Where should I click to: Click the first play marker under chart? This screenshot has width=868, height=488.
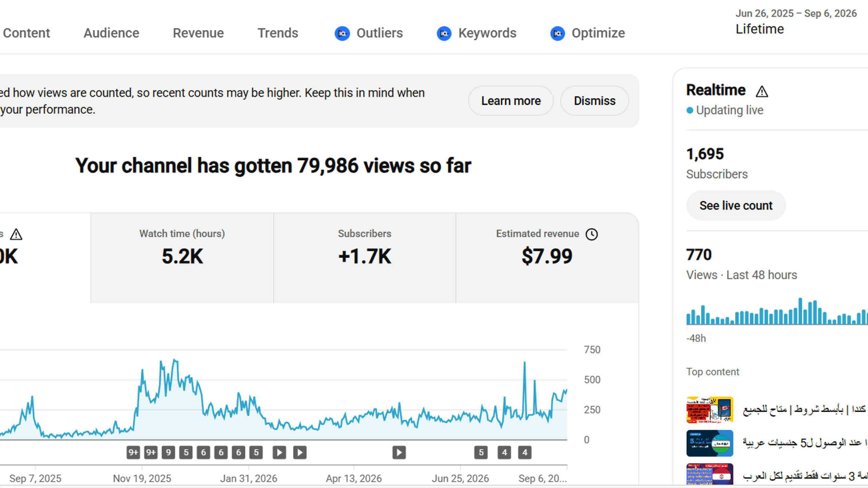279,452
